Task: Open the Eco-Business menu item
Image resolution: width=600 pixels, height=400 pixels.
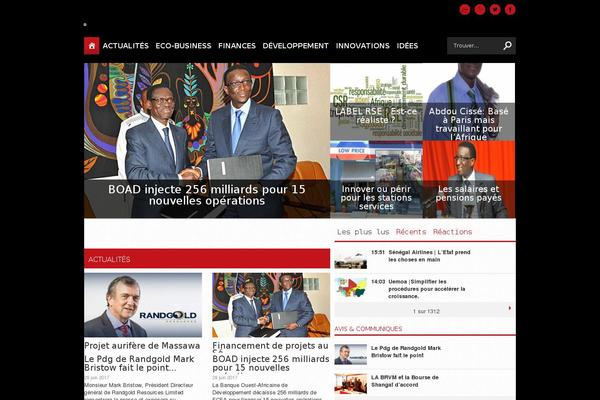Action: click(x=183, y=46)
